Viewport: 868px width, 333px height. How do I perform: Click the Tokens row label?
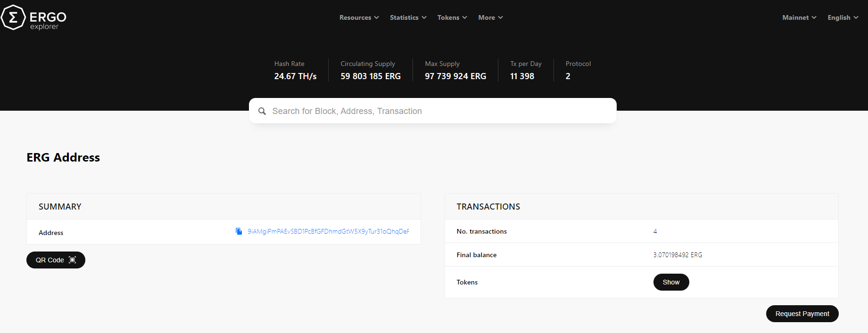click(467, 282)
